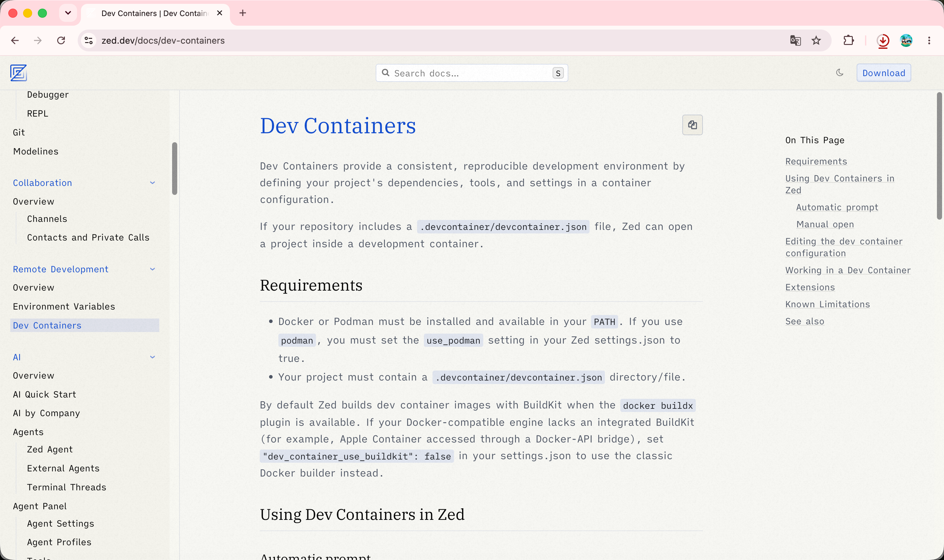Jump to Extensions in On This Page
This screenshot has height=560, width=944.
(x=810, y=287)
